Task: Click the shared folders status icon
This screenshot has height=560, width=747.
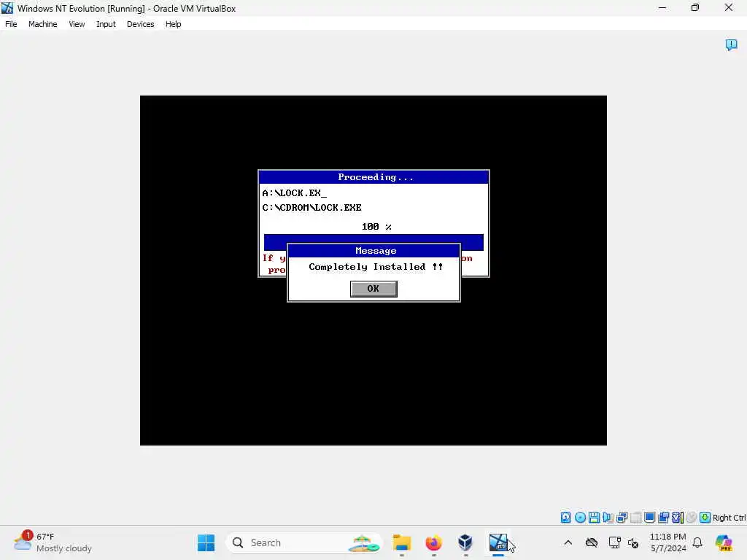Action: tap(663, 517)
